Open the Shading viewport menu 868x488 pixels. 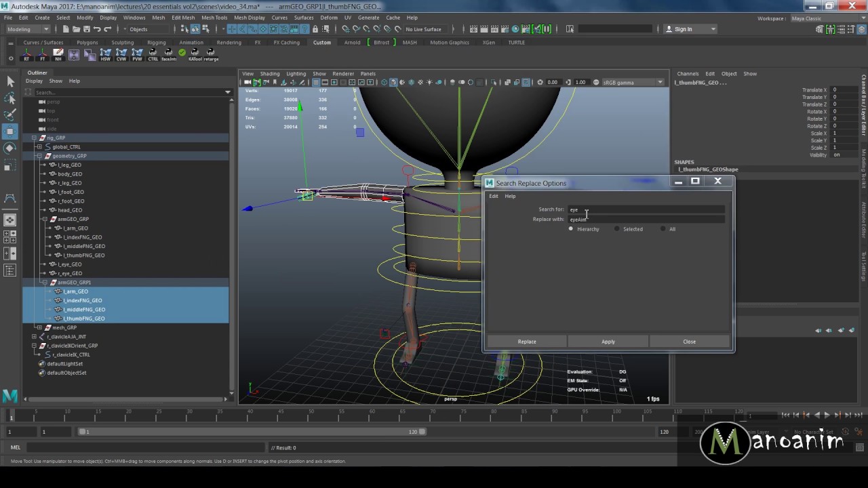[x=269, y=73]
